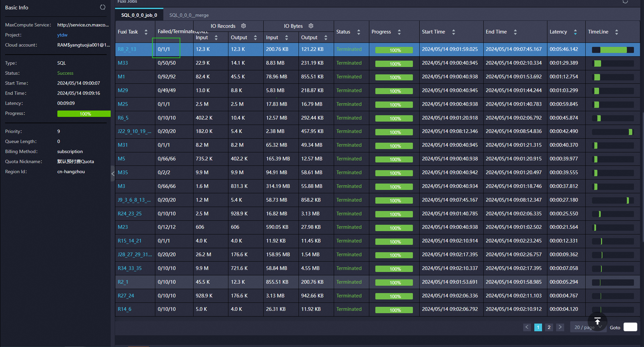Screen dimensions: 644x347
Task: Open Fuxi task R24_23_25
Action: [130, 214]
